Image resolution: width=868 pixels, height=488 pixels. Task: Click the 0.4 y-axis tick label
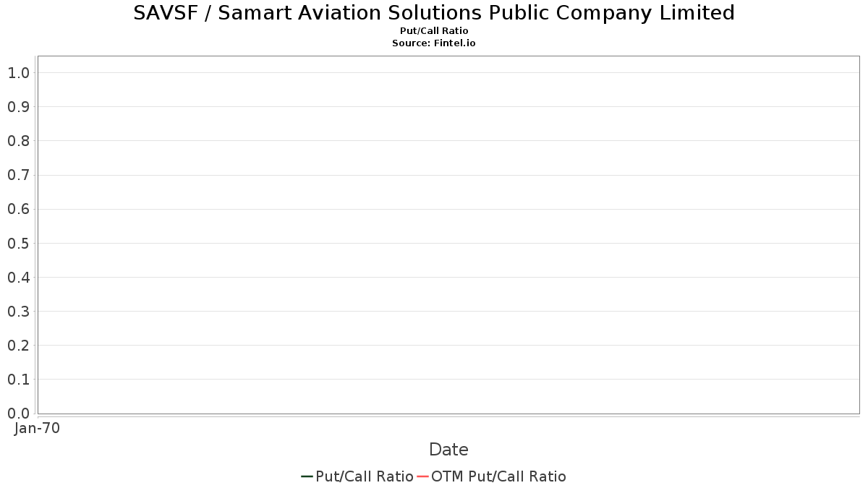coord(18,277)
